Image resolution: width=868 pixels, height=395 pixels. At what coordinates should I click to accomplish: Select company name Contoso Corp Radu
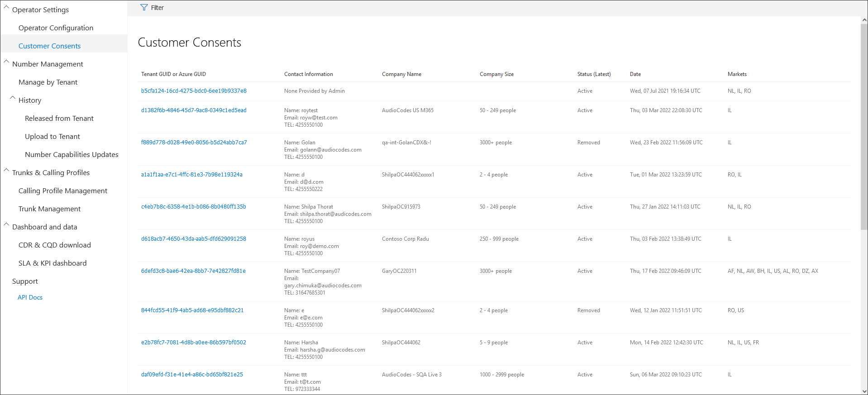click(x=405, y=239)
